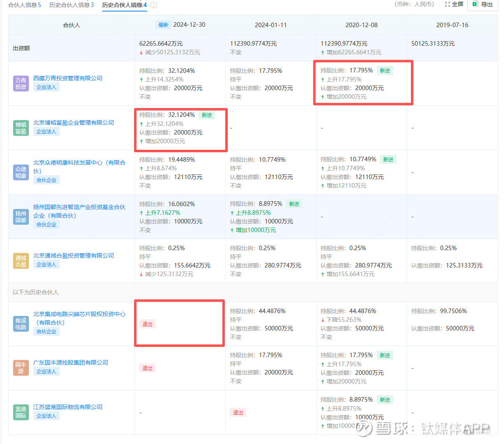Click 企业法人 tag under 北京博韬富盈
This screenshot has height=444, width=504.
47,132
